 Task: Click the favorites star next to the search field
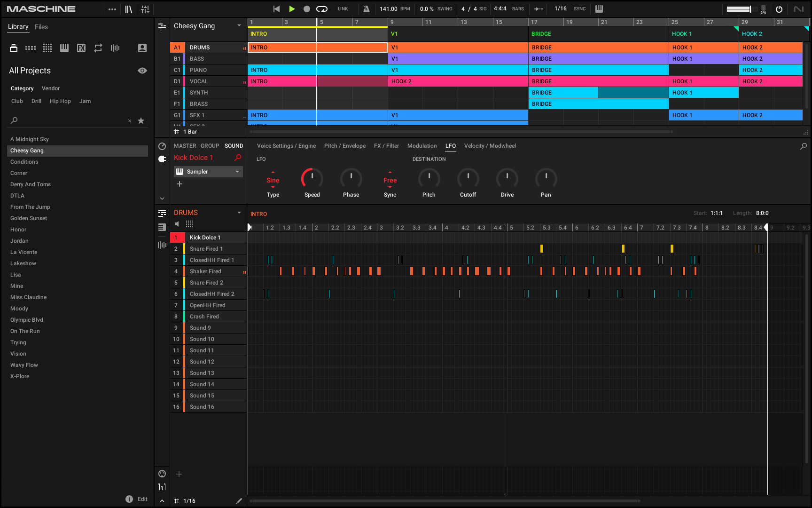[x=141, y=121]
